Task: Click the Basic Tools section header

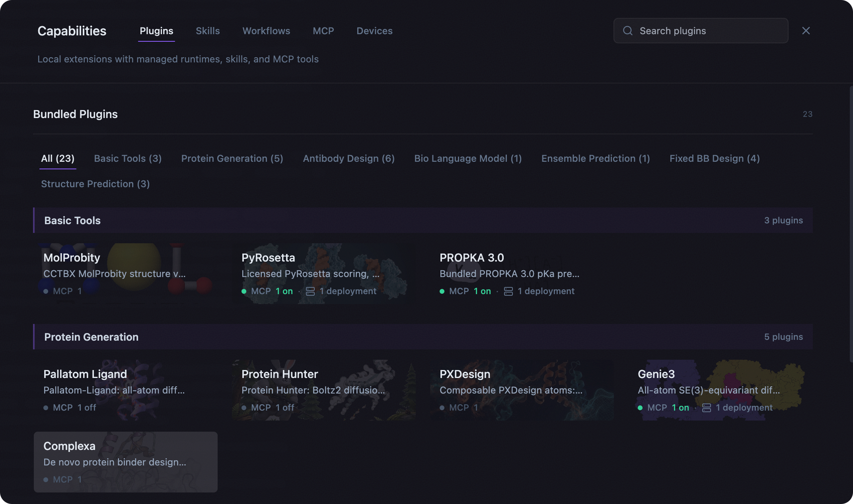Action: (423, 220)
